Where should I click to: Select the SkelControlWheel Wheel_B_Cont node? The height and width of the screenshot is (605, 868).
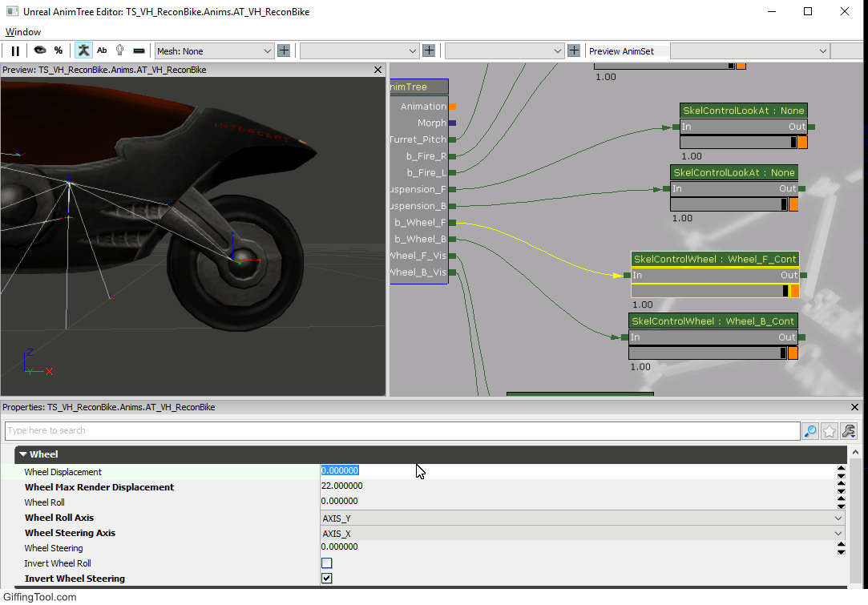pyautogui.click(x=713, y=321)
